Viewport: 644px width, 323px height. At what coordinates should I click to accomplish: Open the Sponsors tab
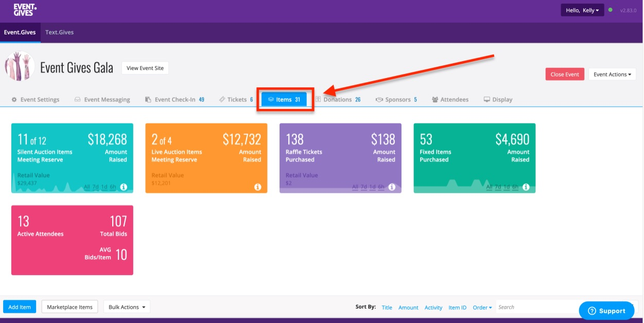[x=396, y=100]
